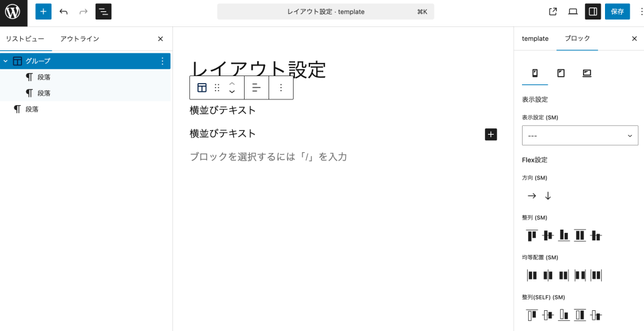Choose bottom alignment in 整列 (SM)
This screenshot has height=331, width=644.
[564, 235]
